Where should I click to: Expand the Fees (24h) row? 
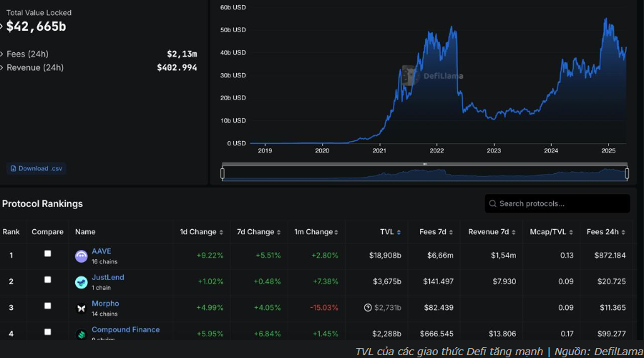click(1, 54)
